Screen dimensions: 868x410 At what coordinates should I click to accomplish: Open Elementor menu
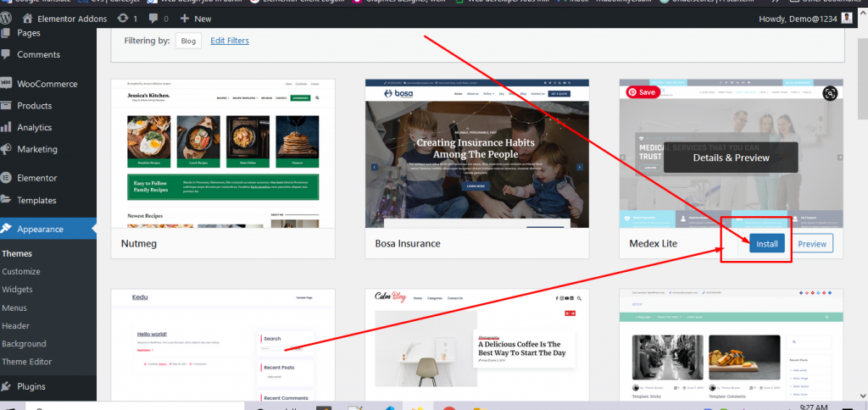37,178
